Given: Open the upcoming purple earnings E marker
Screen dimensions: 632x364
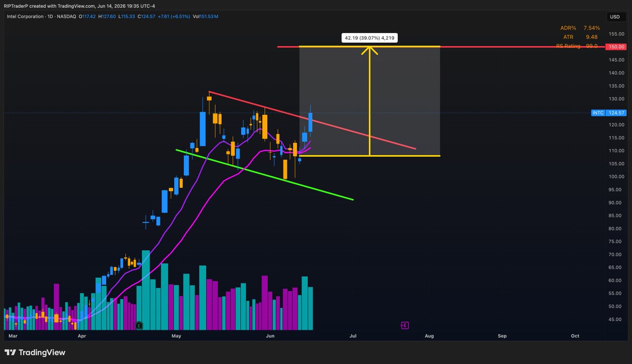Looking at the screenshot, I should [404, 326].
